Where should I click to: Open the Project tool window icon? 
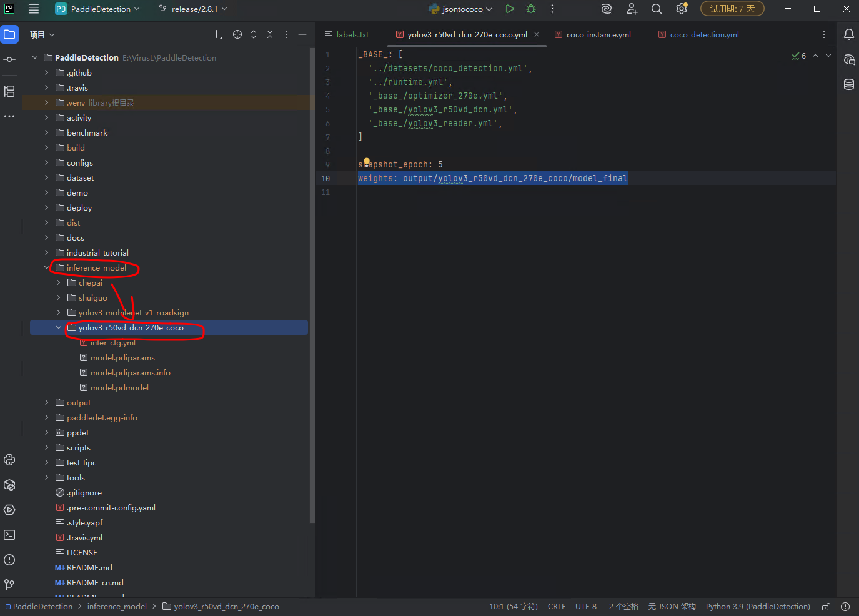point(9,34)
